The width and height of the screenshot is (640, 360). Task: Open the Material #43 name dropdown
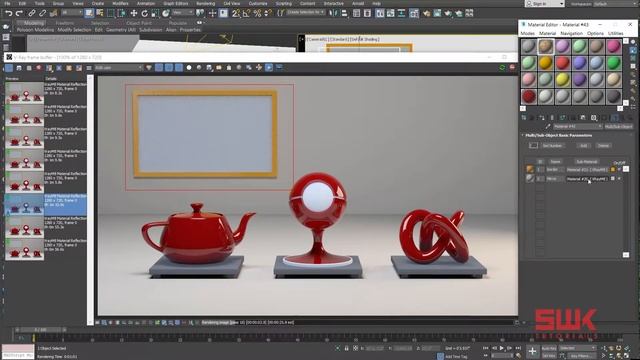578,127
